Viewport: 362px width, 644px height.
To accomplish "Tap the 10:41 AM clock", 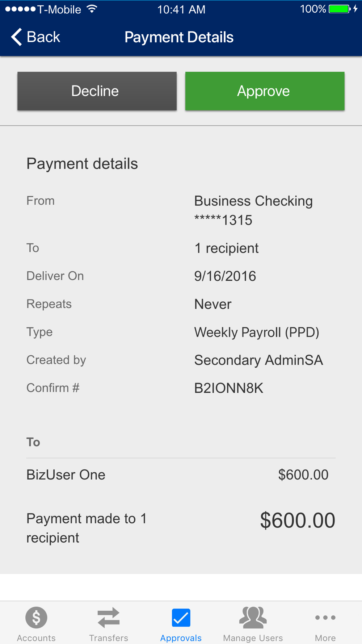I will (x=181, y=9).
